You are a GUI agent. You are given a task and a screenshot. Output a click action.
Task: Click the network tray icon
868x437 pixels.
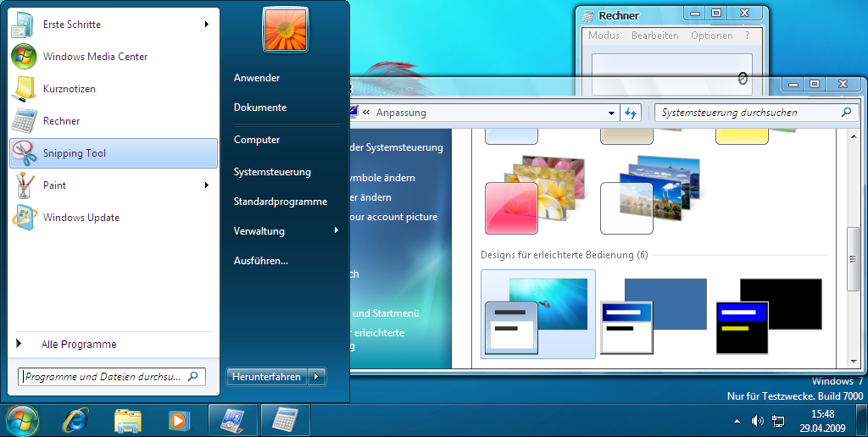778,422
